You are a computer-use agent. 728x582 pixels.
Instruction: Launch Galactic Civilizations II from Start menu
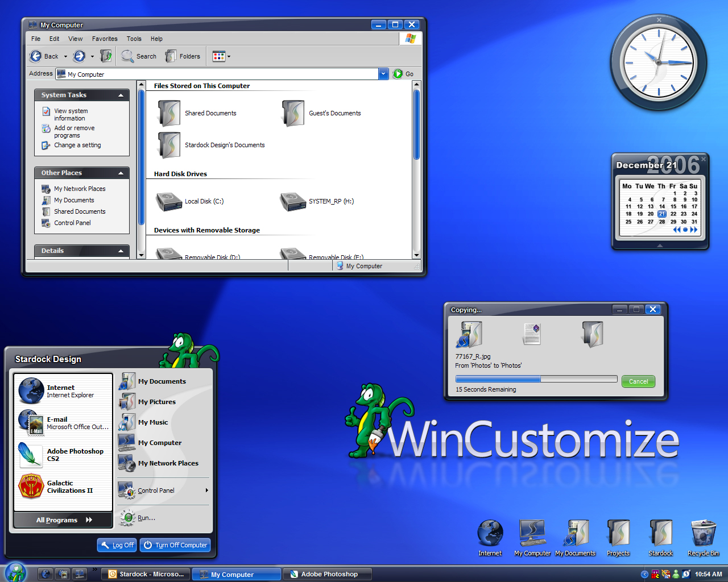[x=63, y=487]
